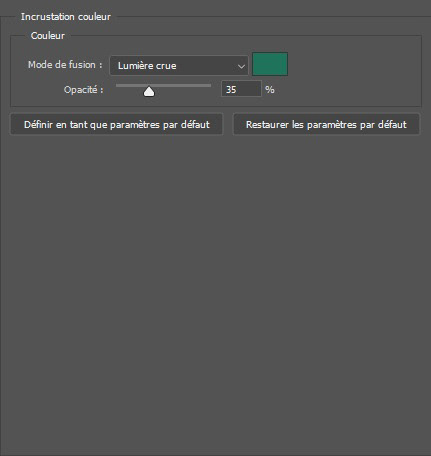Screen dimensions: 431x456
Task: Select the far left end of opacity slider
Action: (x=117, y=86)
